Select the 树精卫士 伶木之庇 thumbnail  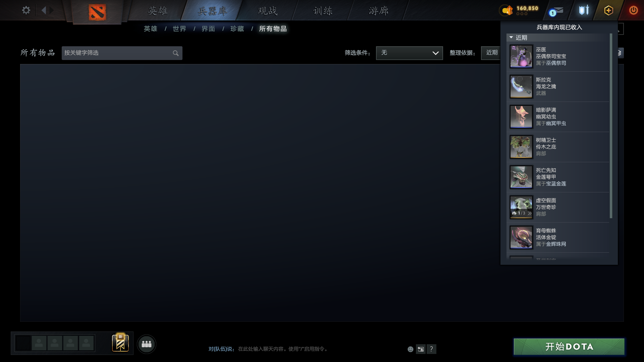tap(521, 147)
